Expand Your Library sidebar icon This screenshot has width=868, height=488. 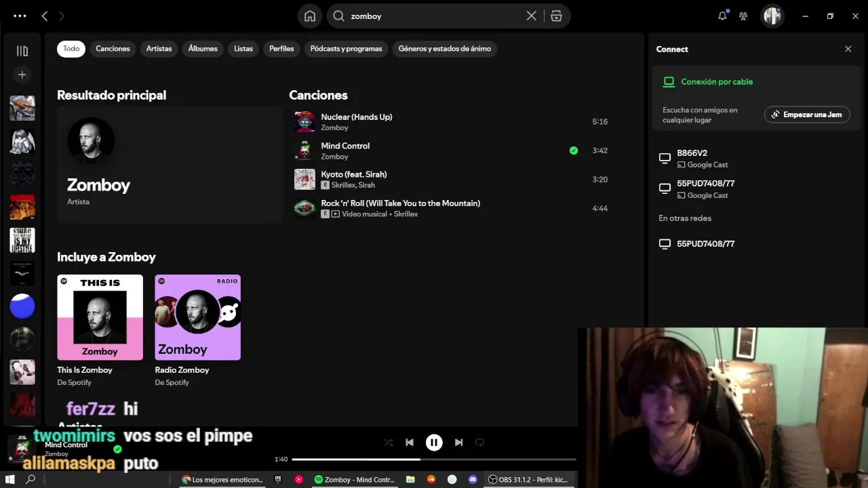coord(22,51)
